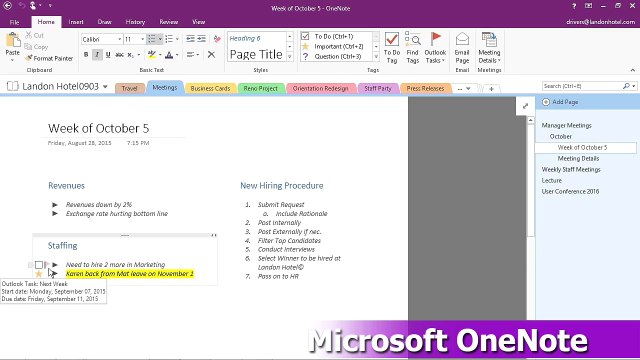
Task: Open the Business Cards section
Action: (x=210, y=88)
